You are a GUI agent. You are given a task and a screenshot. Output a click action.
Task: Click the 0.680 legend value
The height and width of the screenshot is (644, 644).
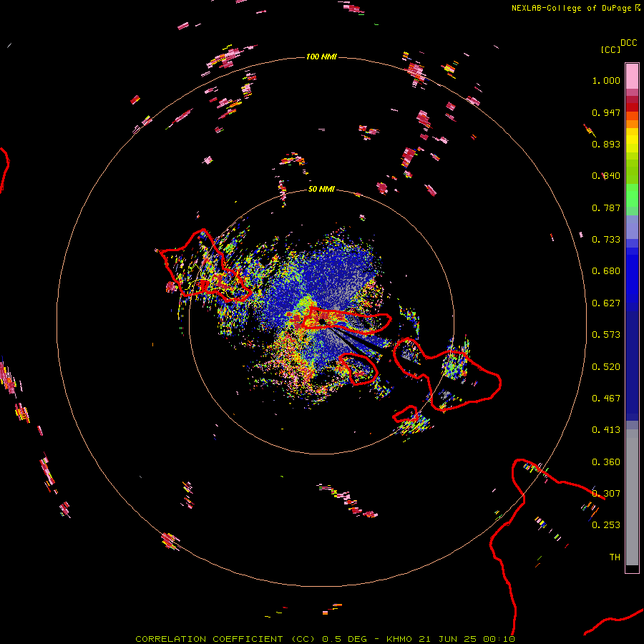(x=606, y=271)
